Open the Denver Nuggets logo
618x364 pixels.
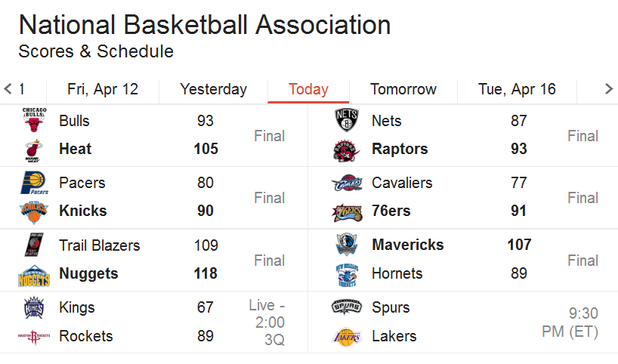point(34,276)
